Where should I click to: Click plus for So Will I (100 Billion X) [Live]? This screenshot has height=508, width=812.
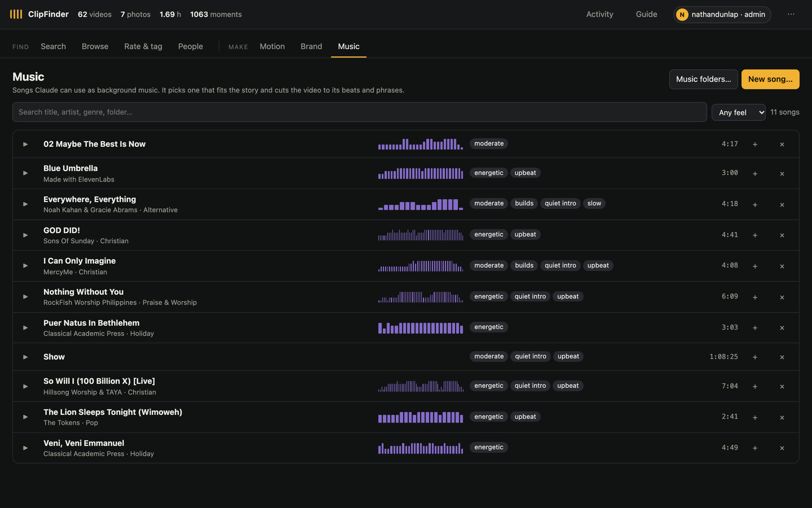755,386
